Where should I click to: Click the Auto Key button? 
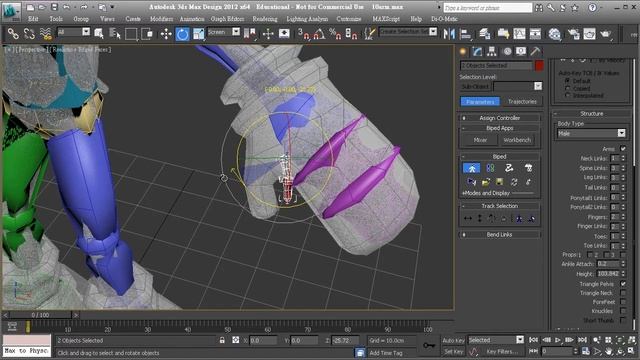click(453, 340)
